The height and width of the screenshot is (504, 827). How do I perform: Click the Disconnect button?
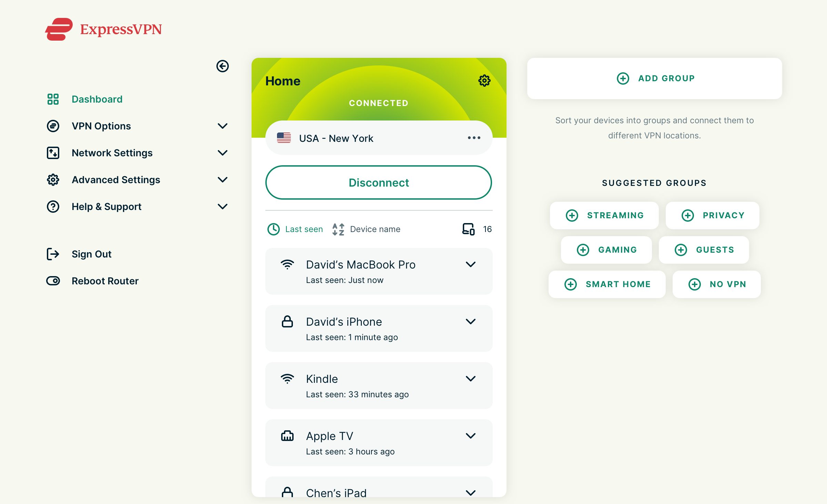point(378,182)
